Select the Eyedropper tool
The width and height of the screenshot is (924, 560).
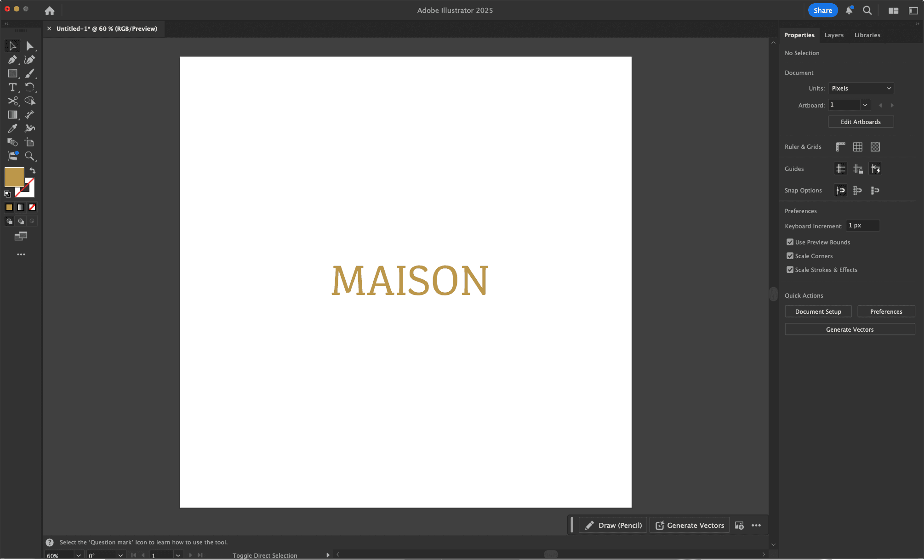pos(12,129)
